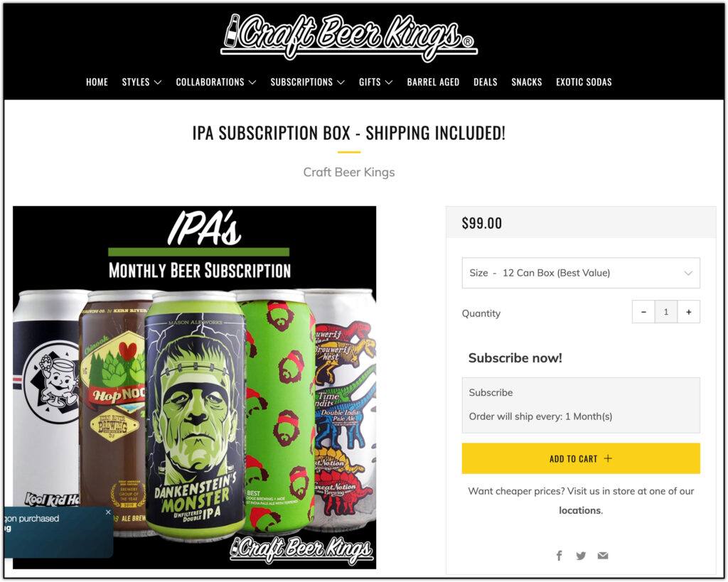Share product via email envelope icon

[x=603, y=556]
